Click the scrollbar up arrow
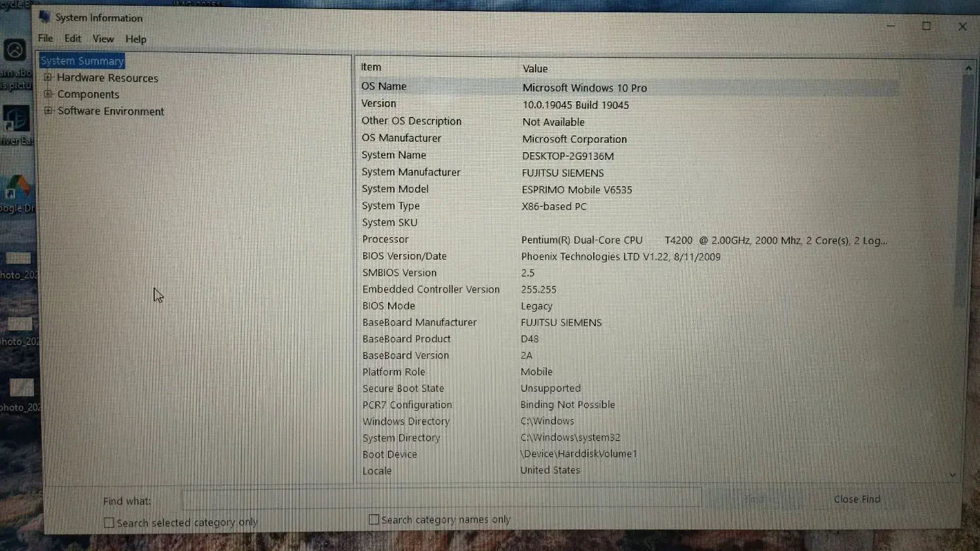Screen dimensions: 980x551 coord(968,68)
